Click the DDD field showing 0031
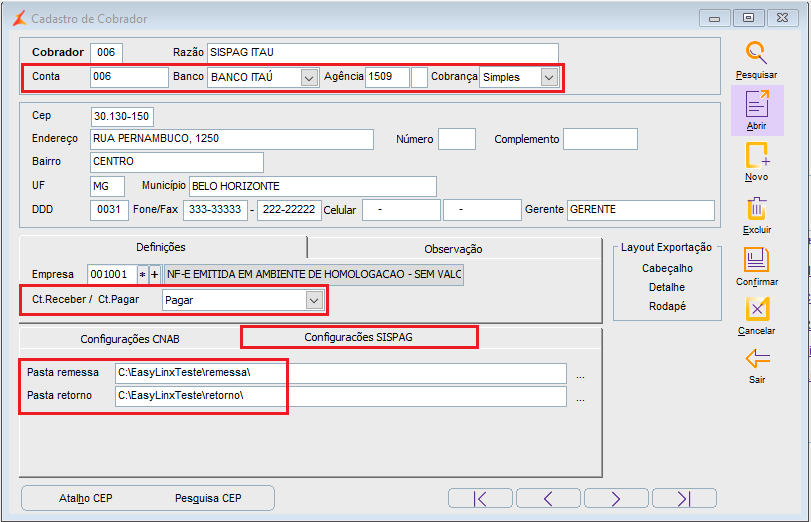Screen dimensions: 811x522 point(109,210)
